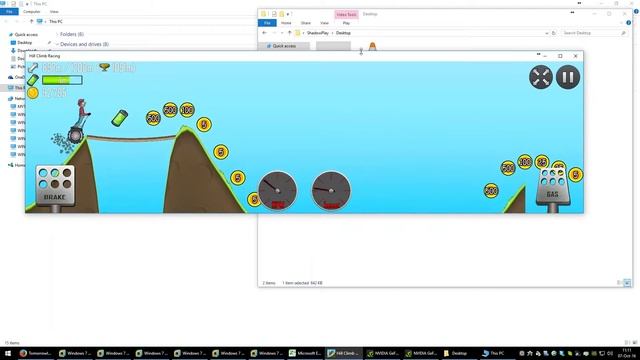This screenshot has width=640, height=360.
Task: Refresh the Desktop folder view
Action: click(x=553, y=33)
